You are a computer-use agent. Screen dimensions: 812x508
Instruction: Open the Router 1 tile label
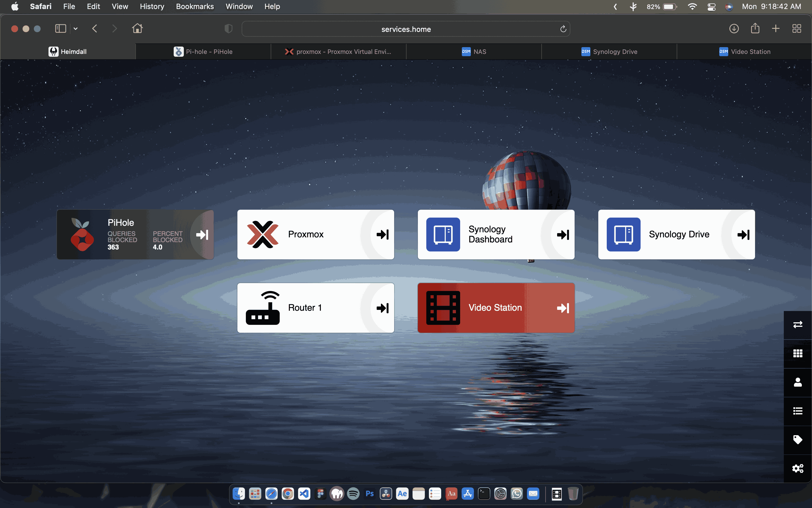[x=305, y=307]
